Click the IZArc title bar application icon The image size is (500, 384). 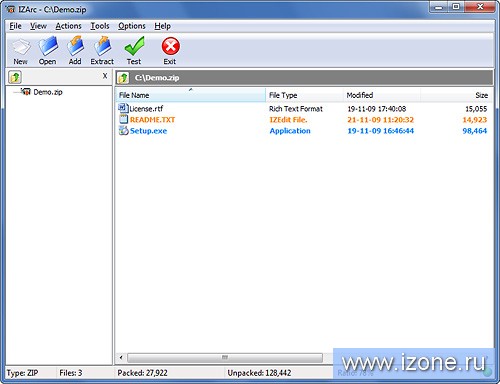pos(11,9)
